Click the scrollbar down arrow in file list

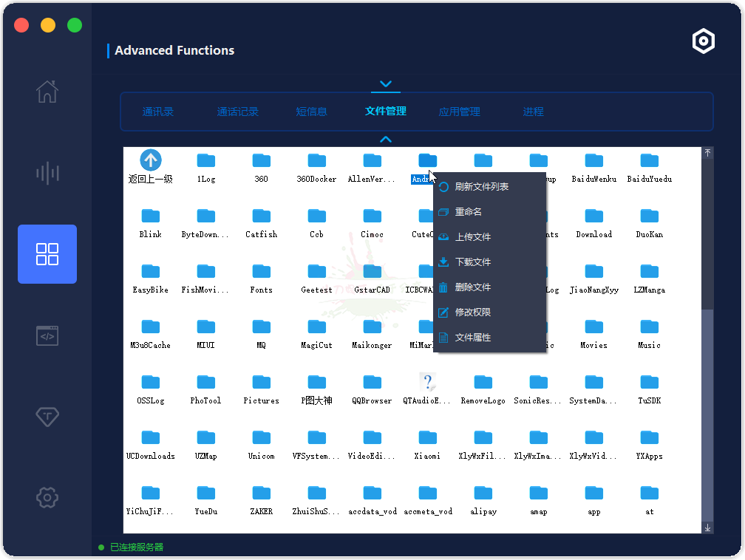tap(707, 527)
